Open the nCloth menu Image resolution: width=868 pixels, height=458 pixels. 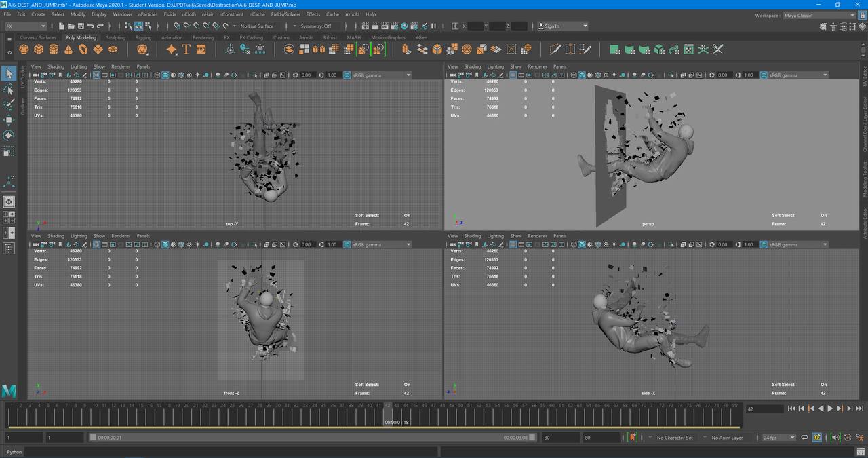(x=189, y=14)
